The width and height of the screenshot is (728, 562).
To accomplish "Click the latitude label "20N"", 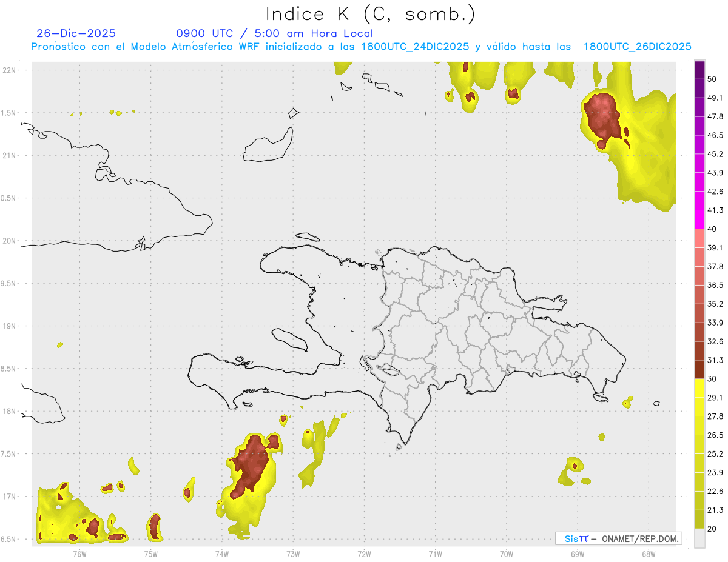I will pos(10,241).
